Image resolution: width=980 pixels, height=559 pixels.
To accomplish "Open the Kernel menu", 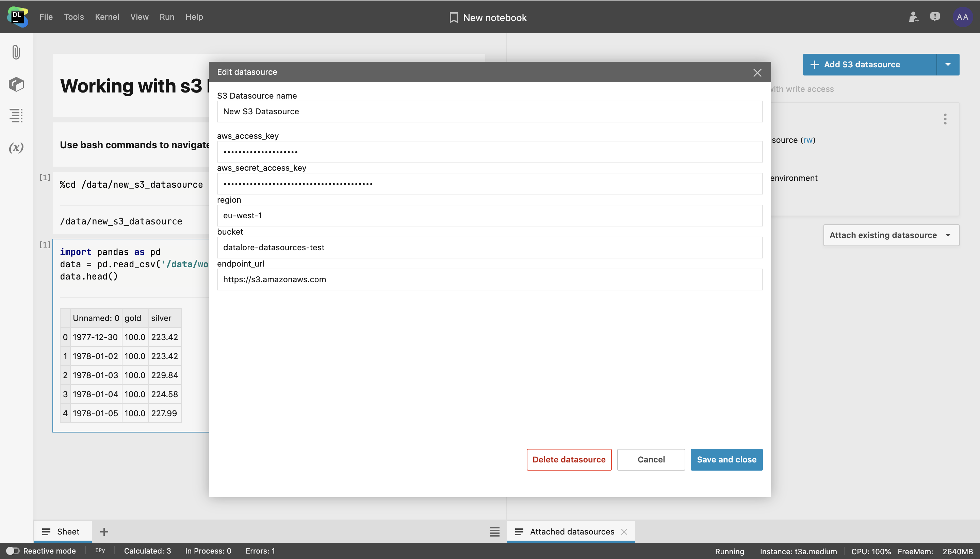I will tap(107, 17).
